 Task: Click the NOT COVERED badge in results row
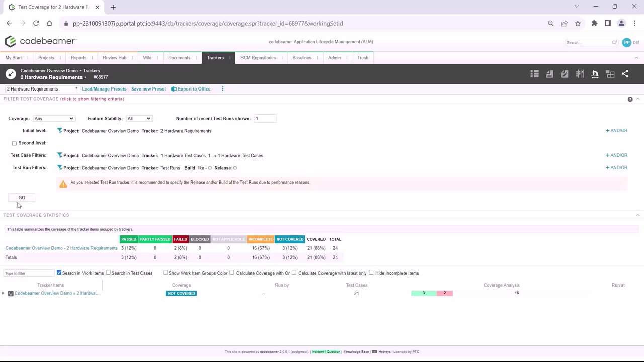pyautogui.click(x=181, y=294)
